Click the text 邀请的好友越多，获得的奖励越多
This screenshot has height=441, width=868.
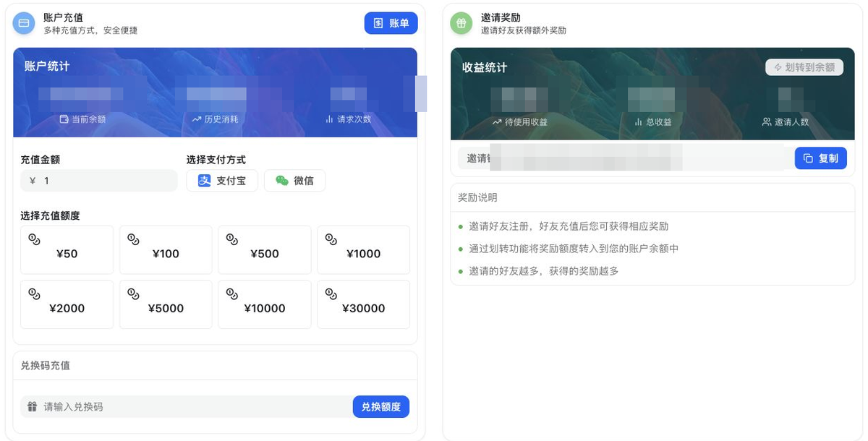[x=544, y=271]
